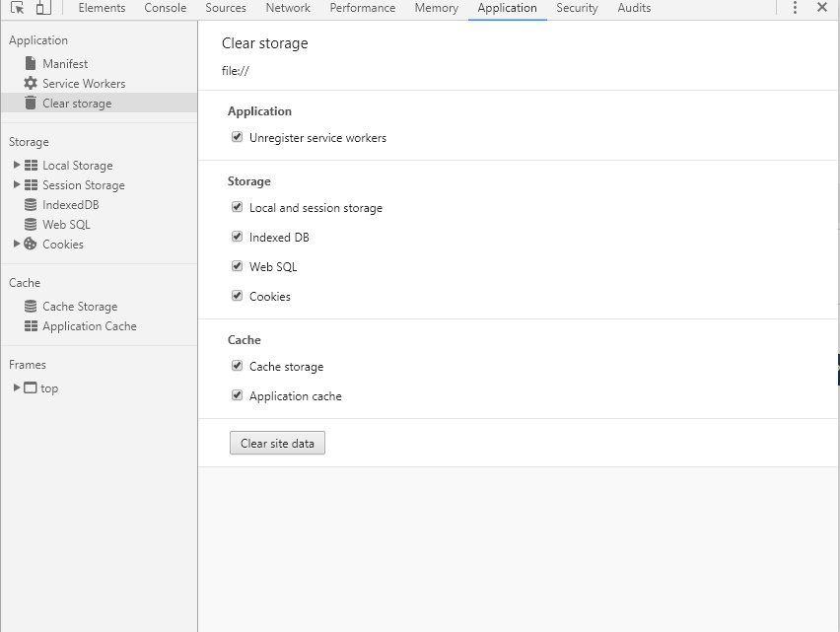Toggle the Cache storage checkbox
The image size is (840, 632).
pyautogui.click(x=237, y=366)
